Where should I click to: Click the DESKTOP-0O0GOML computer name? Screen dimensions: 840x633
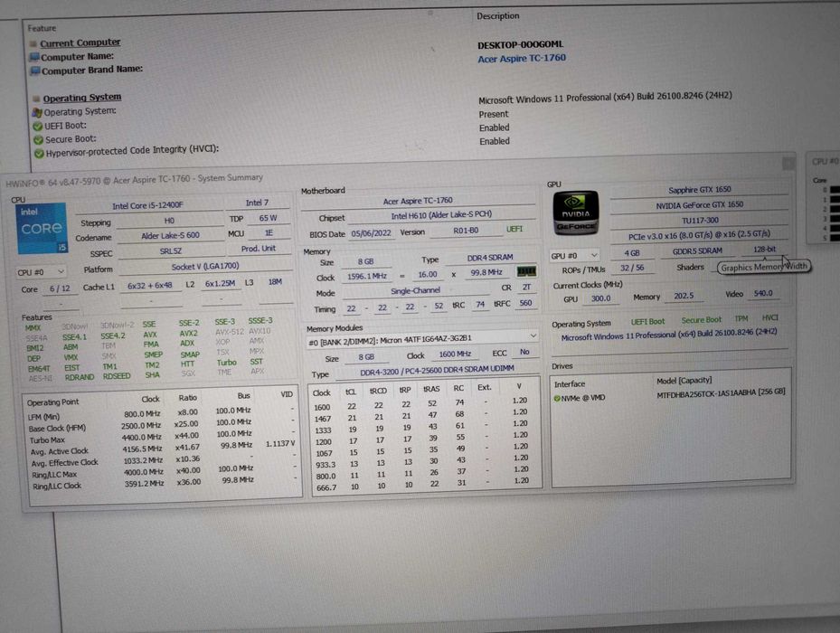[x=520, y=44]
